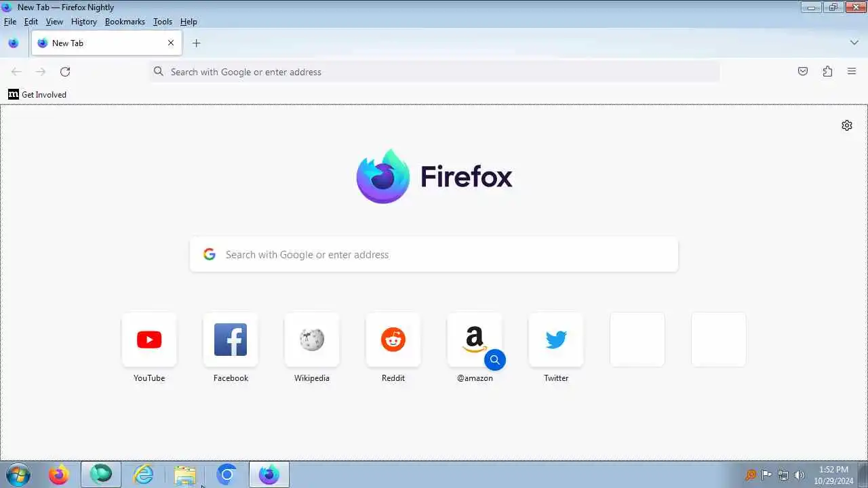Open the Extensions puzzle icon
This screenshot has height=488, width=868.
pyautogui.click(x=827, y=72)
